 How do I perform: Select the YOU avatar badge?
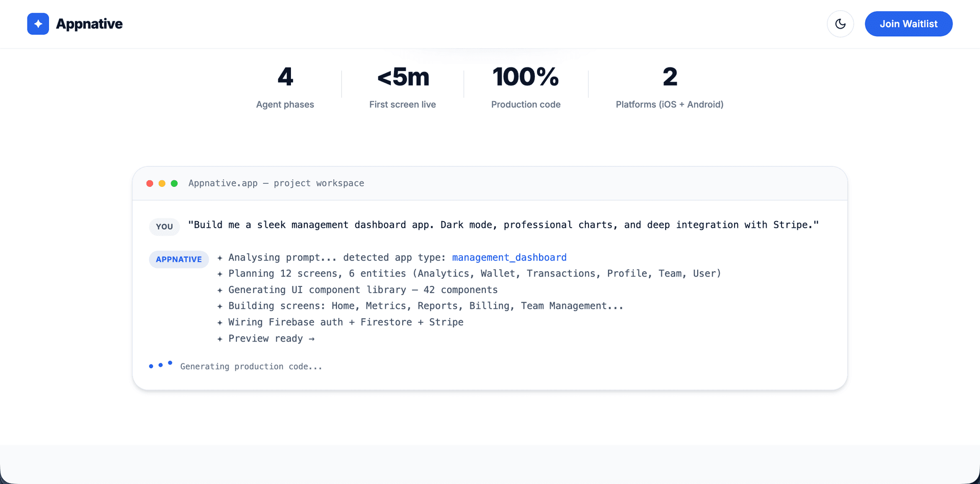[x=164, y=226]
